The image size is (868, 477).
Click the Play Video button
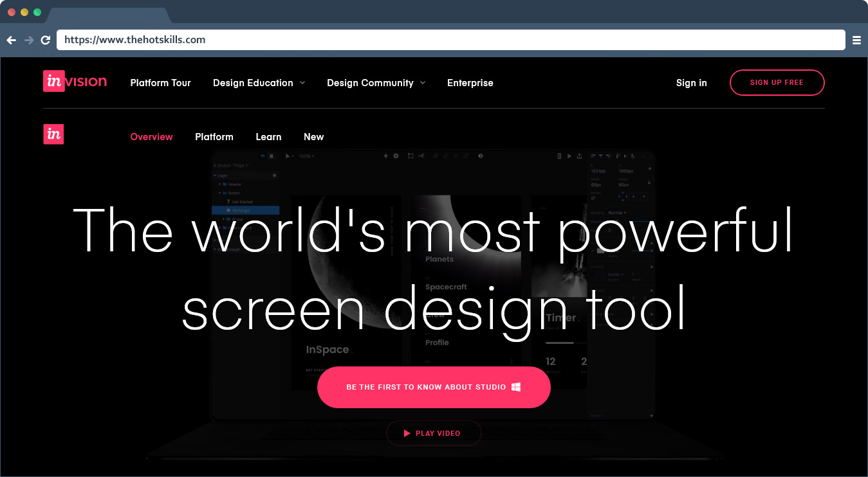coord(434,433)
